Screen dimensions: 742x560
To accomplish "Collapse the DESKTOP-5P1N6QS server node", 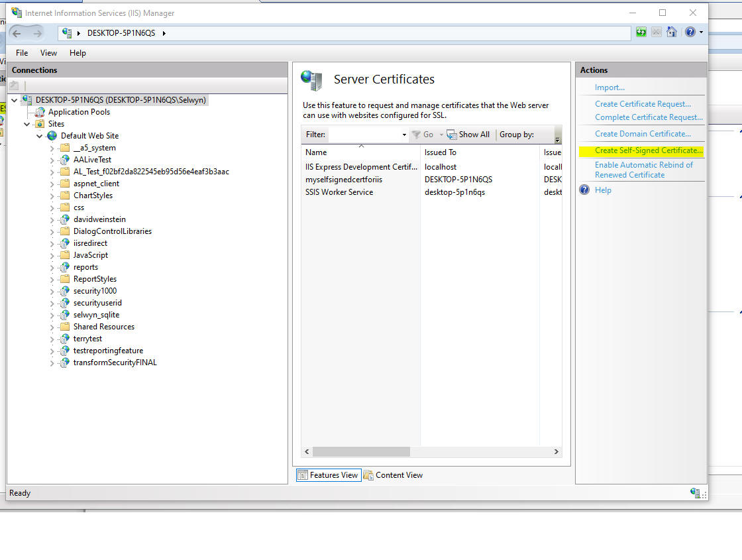I will [15, 100].
